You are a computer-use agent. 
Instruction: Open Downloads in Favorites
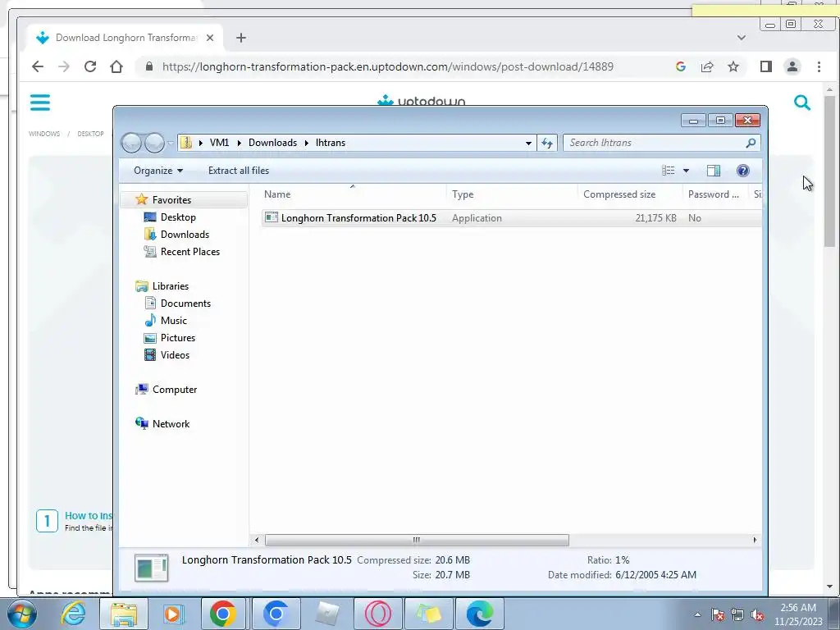pyautogui.click(x=185, y=234)
